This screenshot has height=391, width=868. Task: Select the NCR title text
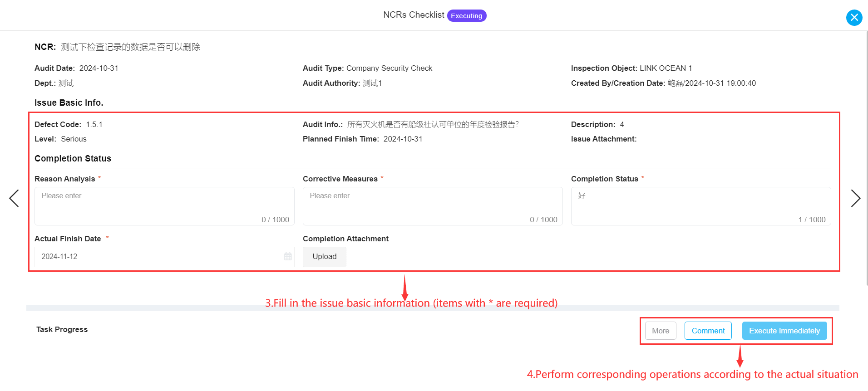point(131,47)
